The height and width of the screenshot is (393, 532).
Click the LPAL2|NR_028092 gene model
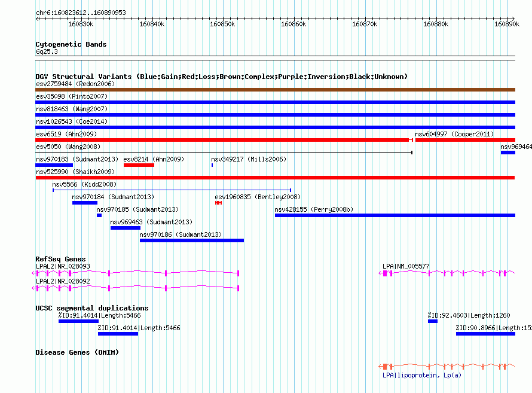pos(135,288)
